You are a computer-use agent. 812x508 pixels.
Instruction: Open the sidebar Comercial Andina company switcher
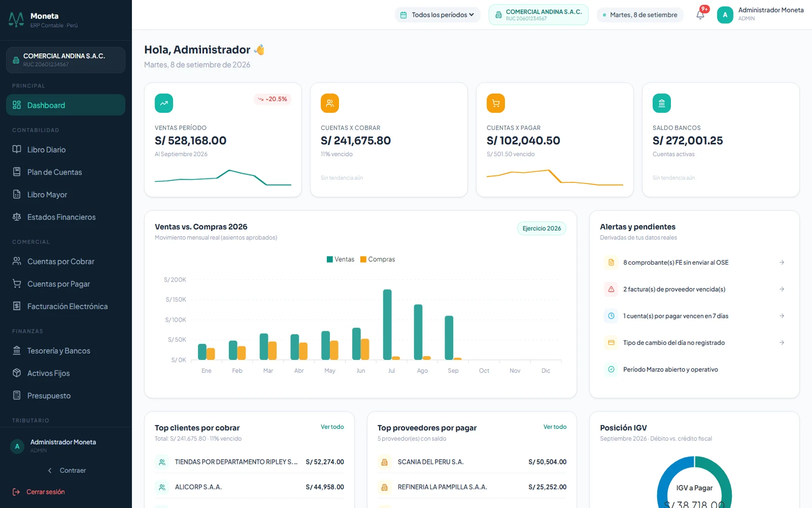tap(65, 60)
